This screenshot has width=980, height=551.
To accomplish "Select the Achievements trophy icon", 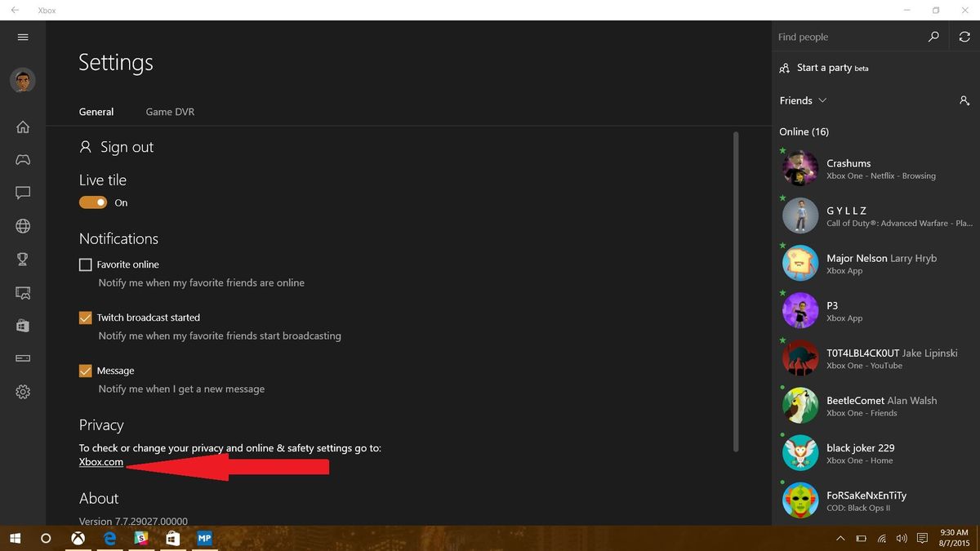I will (22, 259).
